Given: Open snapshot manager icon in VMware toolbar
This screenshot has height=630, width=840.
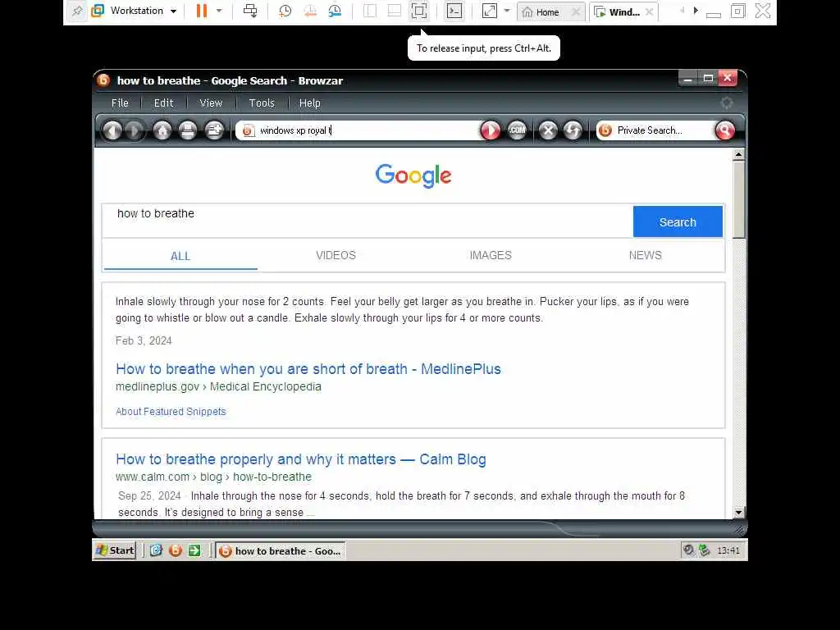Looking at the screenshot, I should 335,11.
